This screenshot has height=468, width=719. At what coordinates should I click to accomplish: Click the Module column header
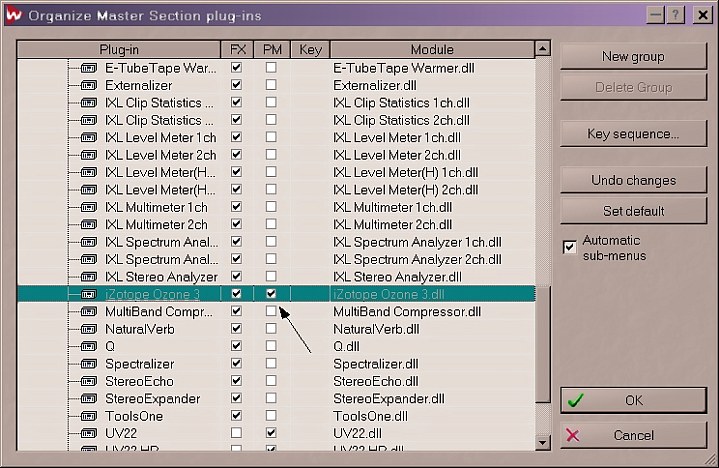pos(432,50)
